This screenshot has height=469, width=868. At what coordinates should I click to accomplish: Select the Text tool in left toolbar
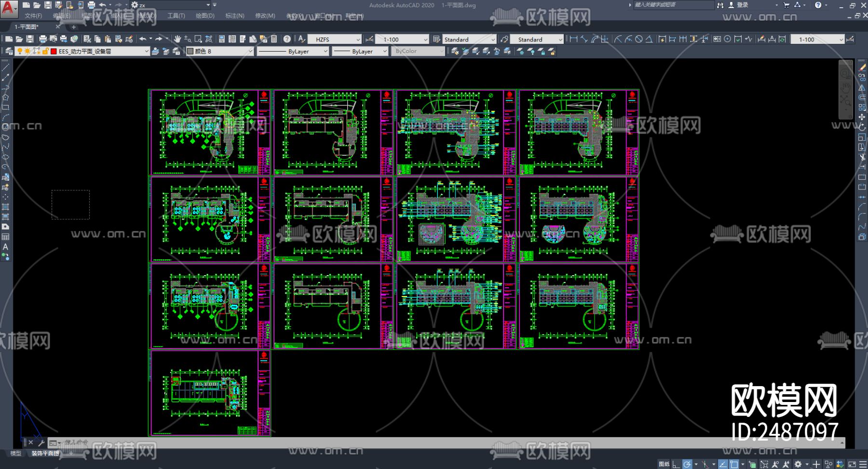pos(5,247)
